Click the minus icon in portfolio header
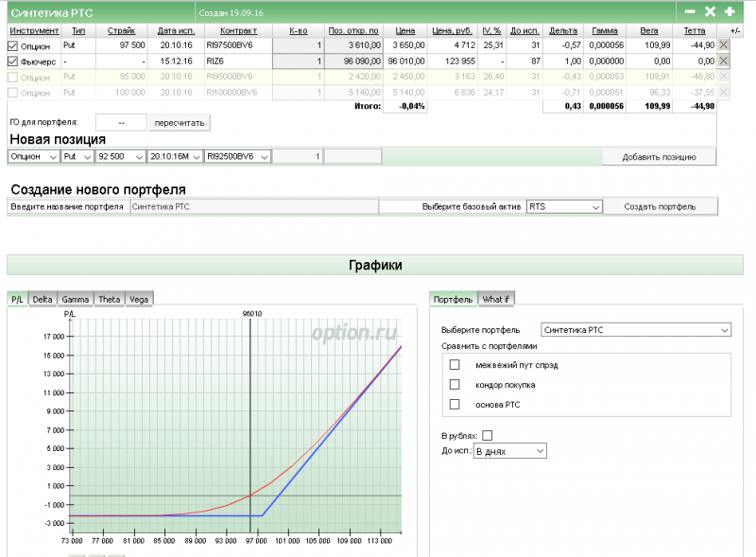 (x=690, y=11)
